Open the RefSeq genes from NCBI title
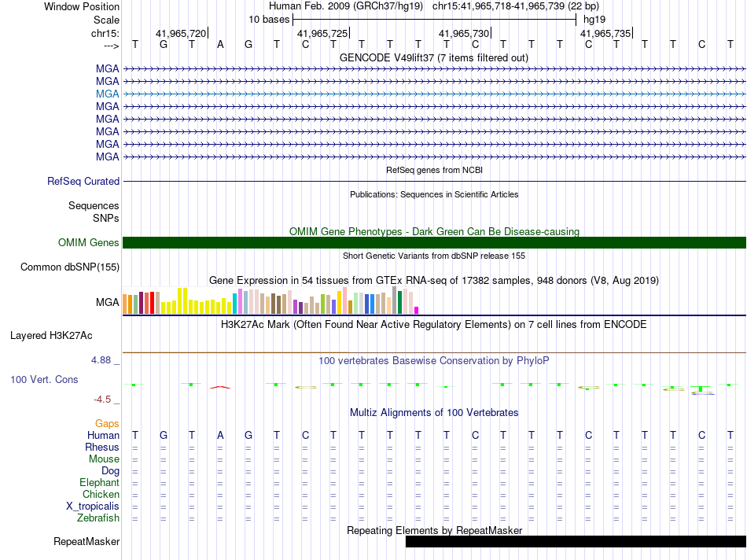Viewport: 747px width, 560px height. click(434, 170)
